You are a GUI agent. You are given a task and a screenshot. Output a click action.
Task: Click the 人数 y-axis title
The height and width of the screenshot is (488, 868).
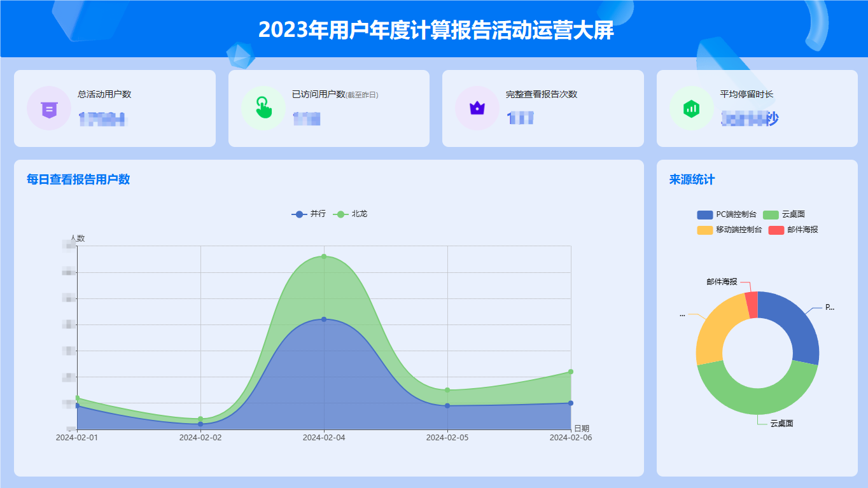[78, 239]
